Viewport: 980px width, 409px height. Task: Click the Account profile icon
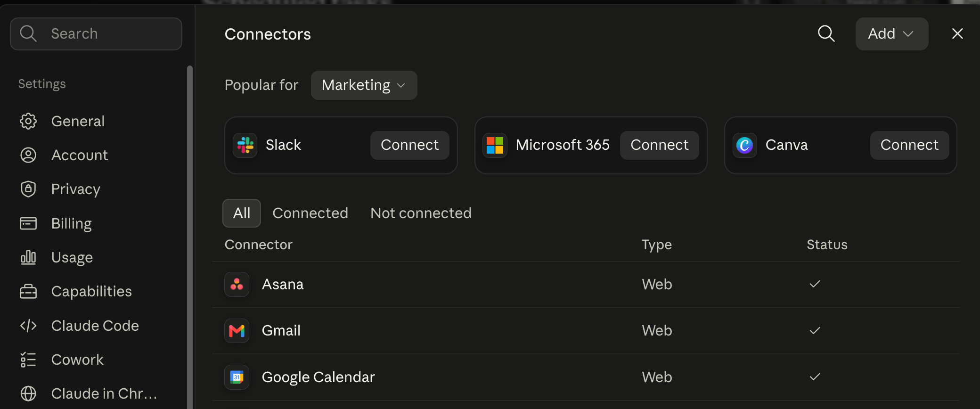pos(28,155)
